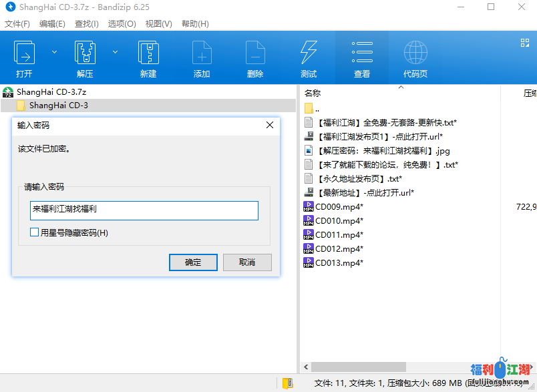Click the sort arrow above the Name column
The height and width of the screenshot is (392, 537).
pos(401,87)
